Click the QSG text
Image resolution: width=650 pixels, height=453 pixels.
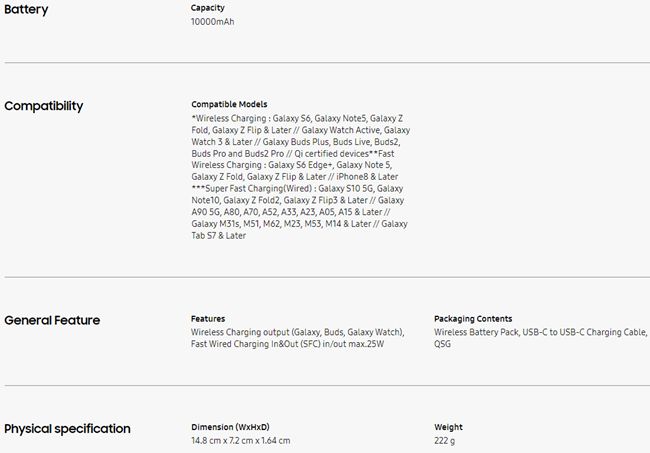pos(443,344)
